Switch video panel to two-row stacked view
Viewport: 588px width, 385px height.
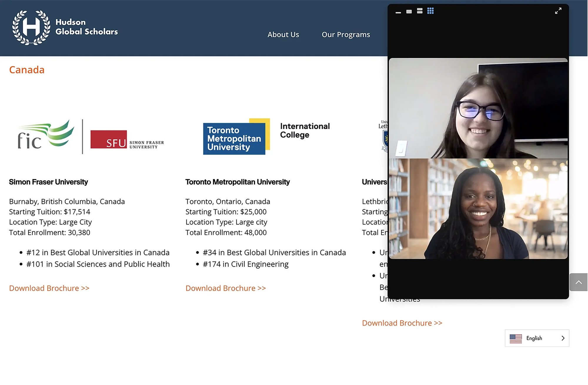[420, 11]
